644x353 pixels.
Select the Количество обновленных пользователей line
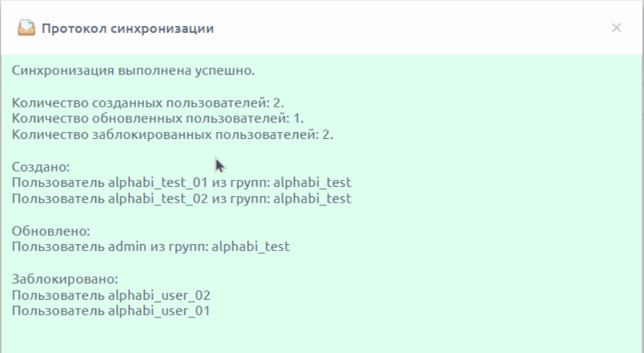click(157, 118)
